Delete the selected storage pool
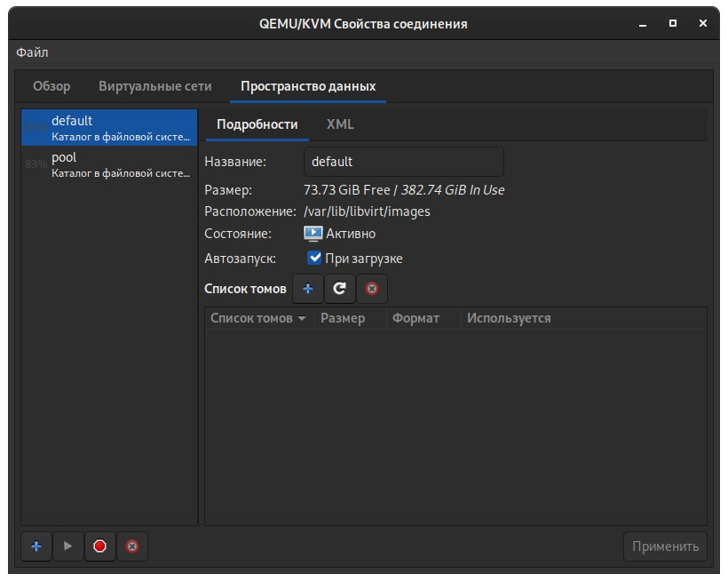The image size is (728, 582). point(132,546)
